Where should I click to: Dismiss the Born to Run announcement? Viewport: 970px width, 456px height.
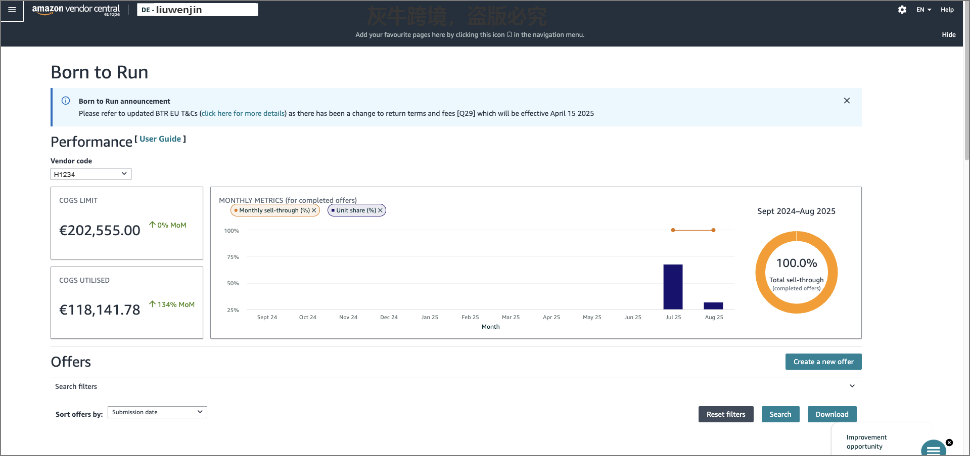tap(846, 101)
